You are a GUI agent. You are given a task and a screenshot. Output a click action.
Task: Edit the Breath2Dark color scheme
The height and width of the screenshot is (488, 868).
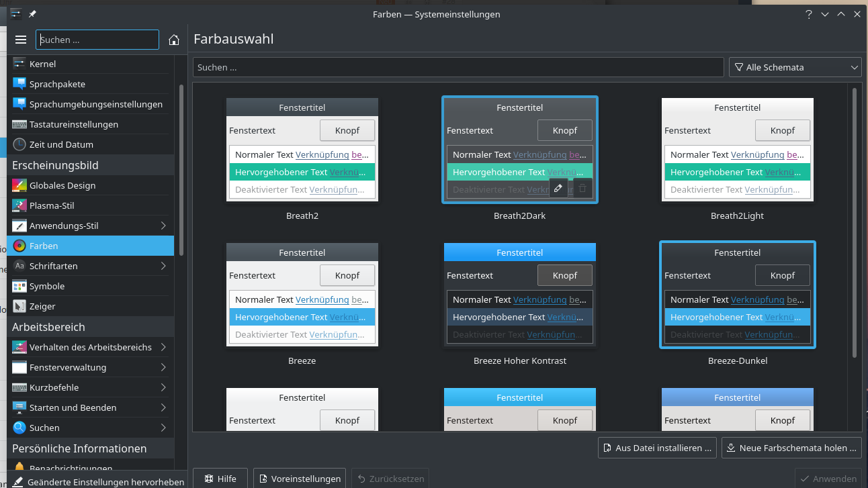coord(558,189)
